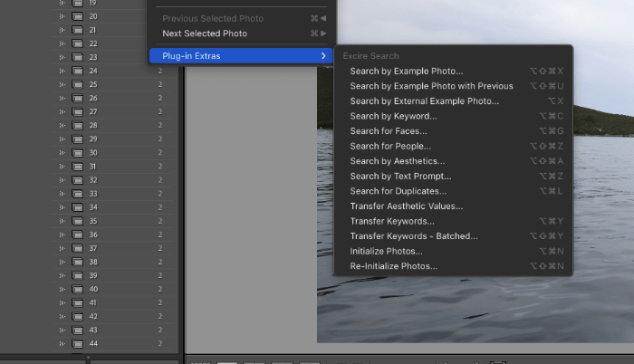Click the collection set icon for 21
634x364 pixels.
pos(77,30)
